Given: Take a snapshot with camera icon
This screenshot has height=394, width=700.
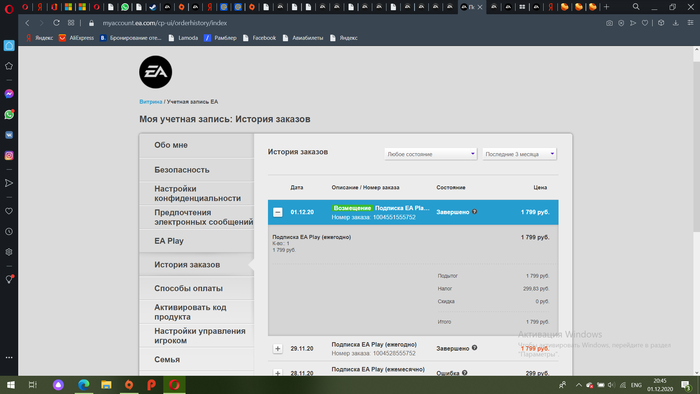Looking at the screenshot, I should [x=609, y=23].
